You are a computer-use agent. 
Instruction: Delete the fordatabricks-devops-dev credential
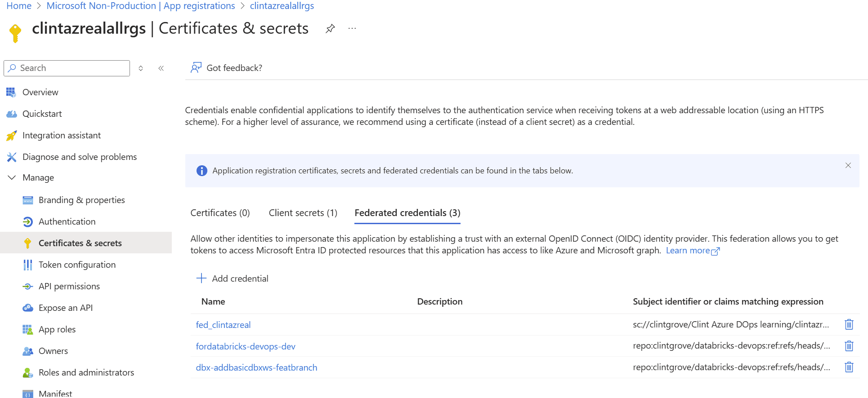(x=849, y=346)
